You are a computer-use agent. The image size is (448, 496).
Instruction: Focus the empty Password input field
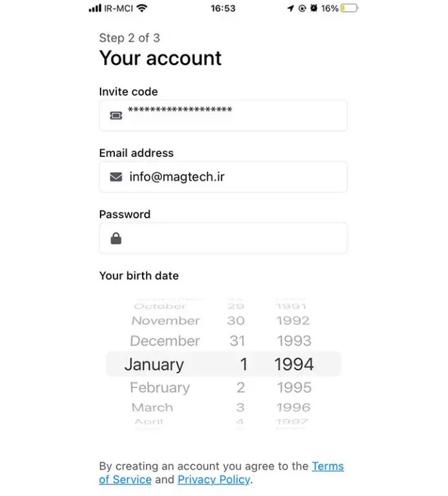[x=232, y=238]
